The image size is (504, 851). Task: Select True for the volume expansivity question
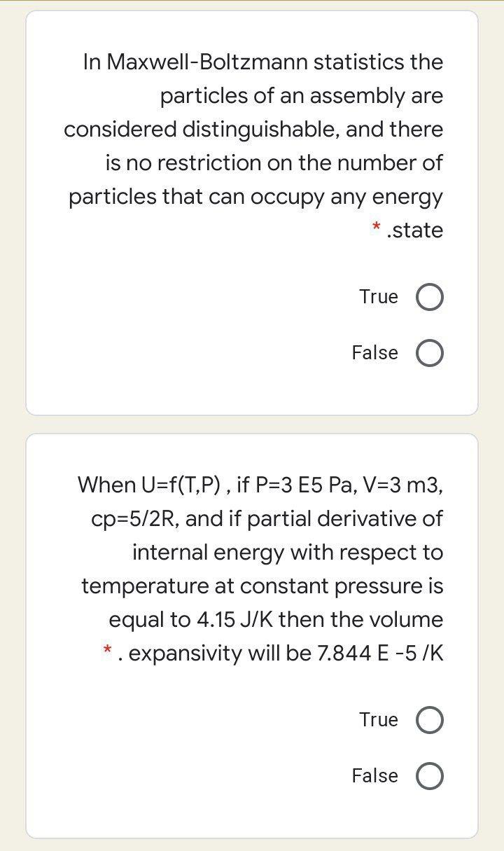pyautogui.click(x=430, y=719)
